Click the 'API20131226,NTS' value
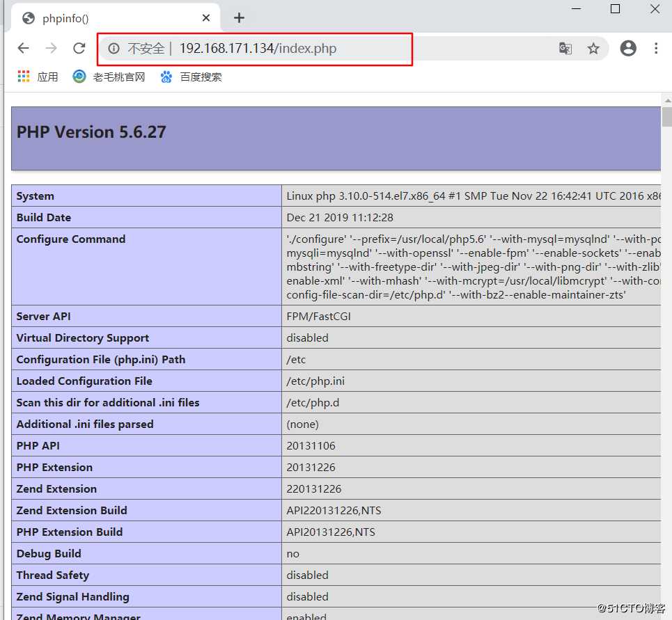Viewport: 672px width, 620px height. click(x=330, y=532)
